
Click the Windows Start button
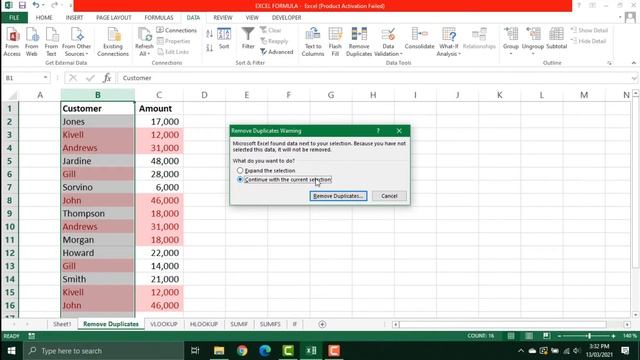point(11,351)
